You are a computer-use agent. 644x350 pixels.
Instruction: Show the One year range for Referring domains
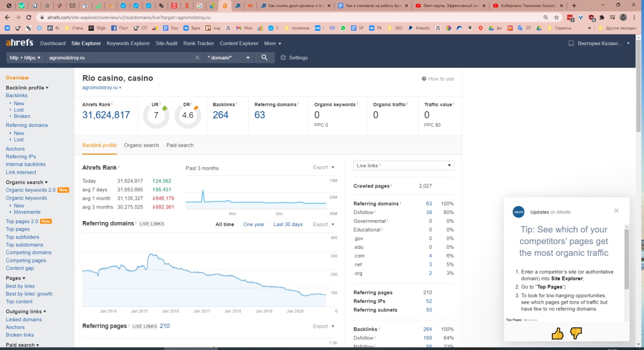[254, 224]
